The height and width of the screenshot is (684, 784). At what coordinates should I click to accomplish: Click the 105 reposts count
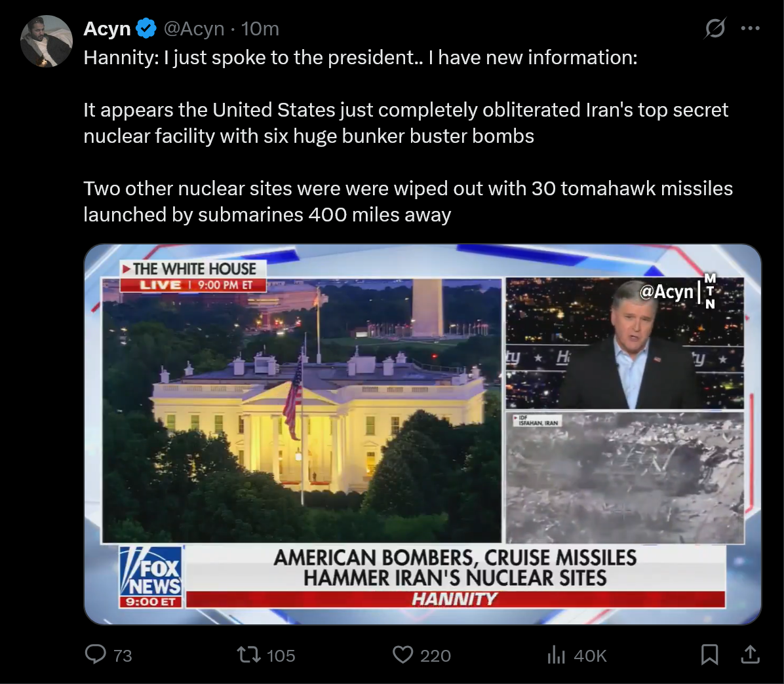281,656
